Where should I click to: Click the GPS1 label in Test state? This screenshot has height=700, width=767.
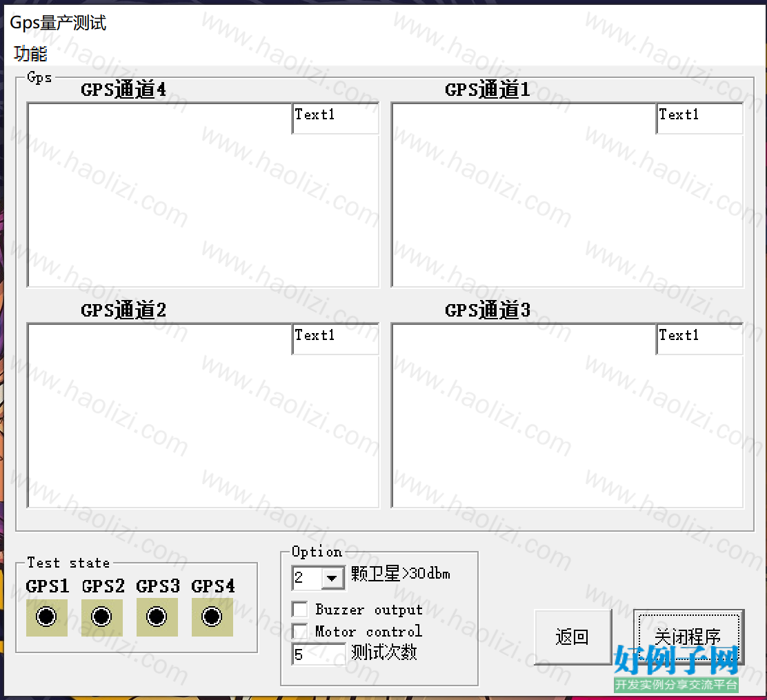[x=48, y=586]
